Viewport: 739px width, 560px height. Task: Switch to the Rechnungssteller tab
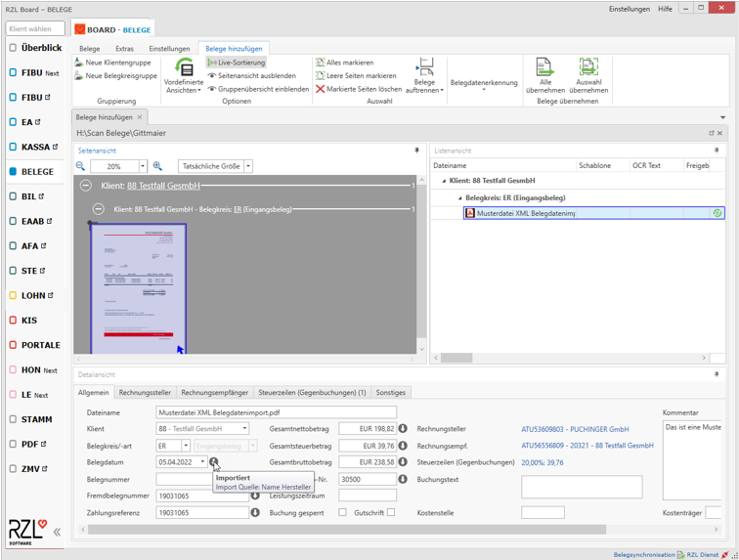(x=145, y=392)
